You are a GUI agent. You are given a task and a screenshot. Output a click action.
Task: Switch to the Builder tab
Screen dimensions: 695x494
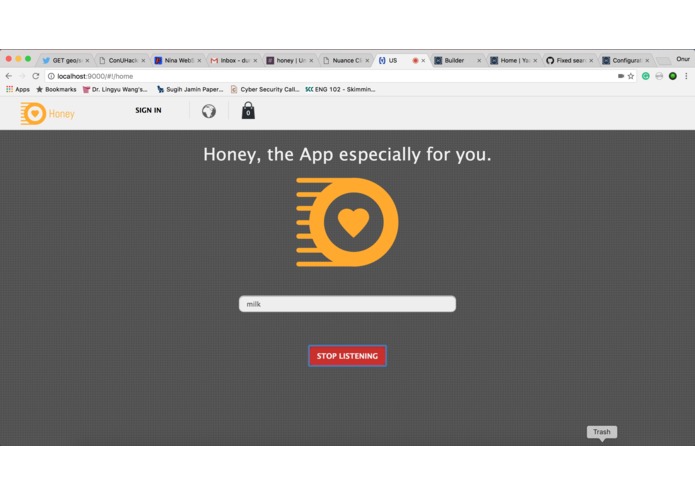[x=457, y=60]
